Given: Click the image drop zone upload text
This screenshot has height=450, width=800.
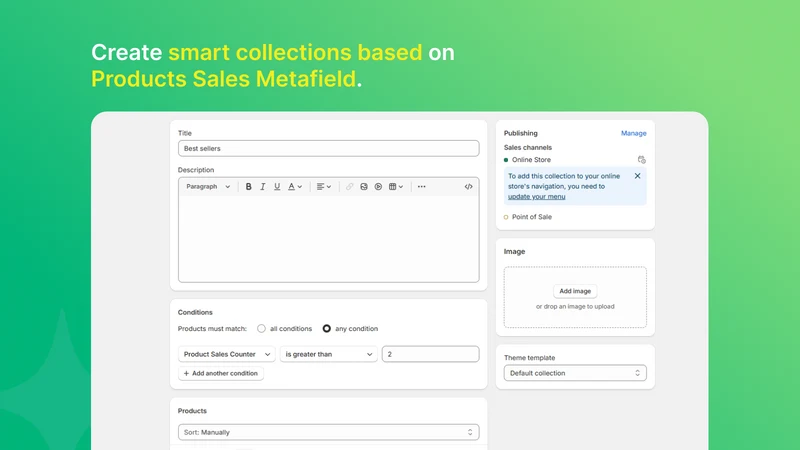Looking at the screenshot, I should [x=575, y=307].
